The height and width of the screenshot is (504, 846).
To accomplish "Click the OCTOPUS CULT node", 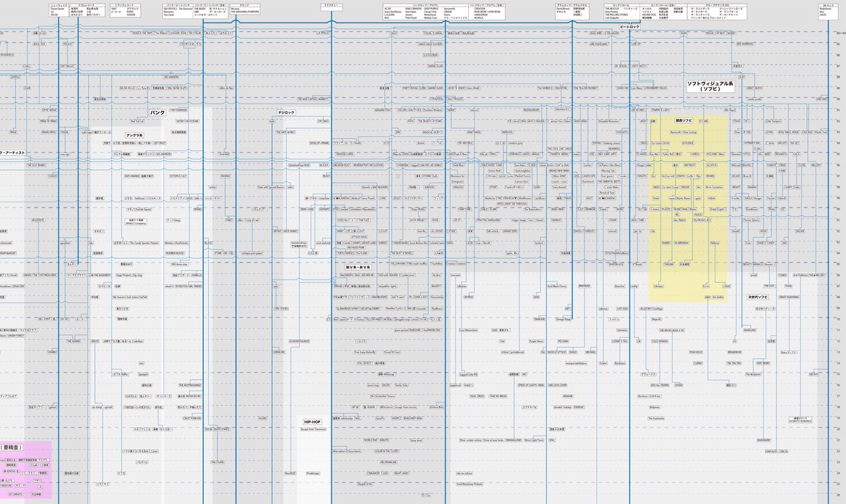I will (x=178, y=175).
